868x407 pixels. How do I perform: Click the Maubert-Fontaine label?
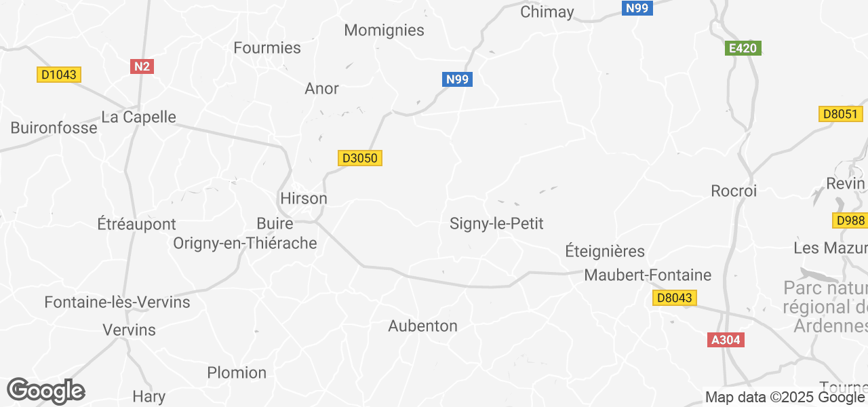[x=648, y=275]
